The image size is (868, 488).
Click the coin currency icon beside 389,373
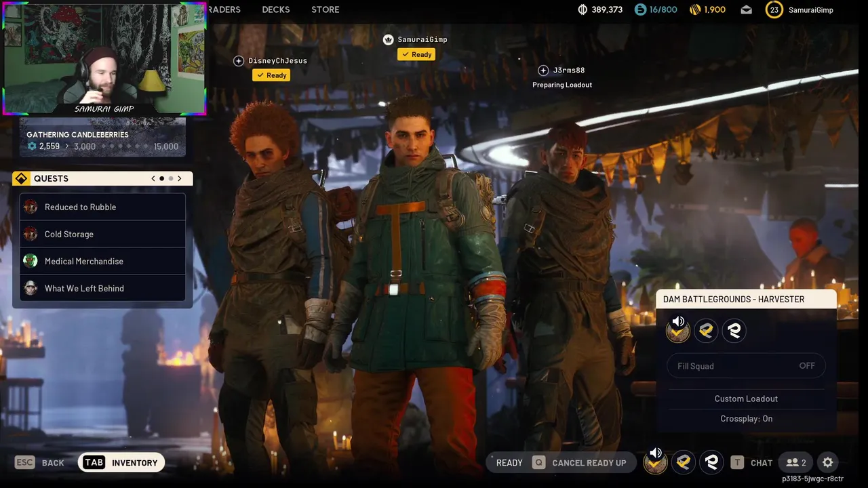(583, 9)
